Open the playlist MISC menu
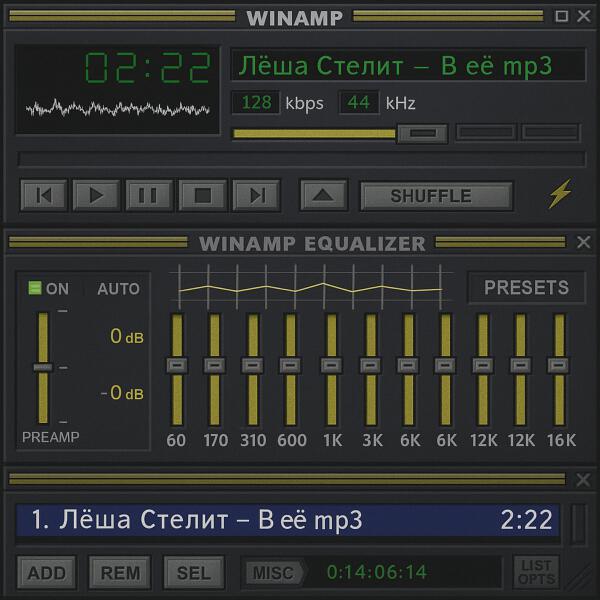600x600 pixels. (273, 573)
